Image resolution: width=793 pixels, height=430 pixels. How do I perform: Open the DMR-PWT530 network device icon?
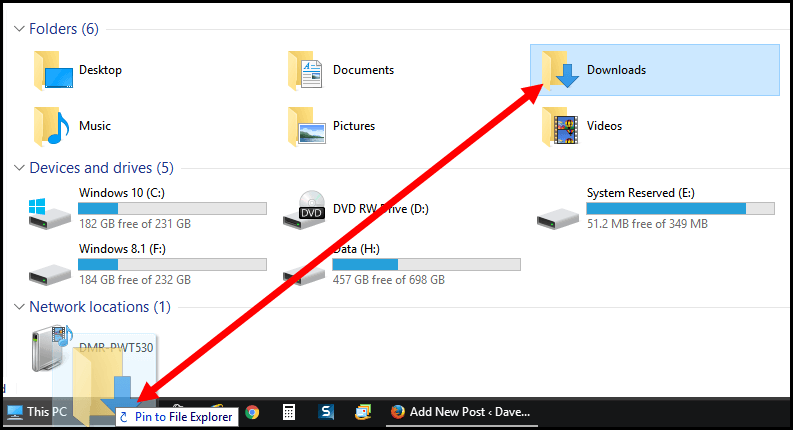(x=51, y=349)
